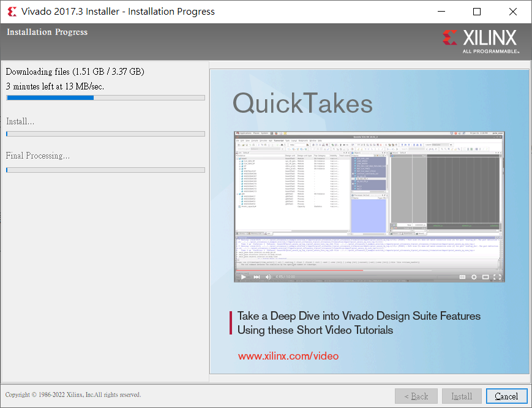Screen dimensions: 532x408
Task: Click the QuickTakes video thumbnail
Action: click(x=369, y=206)
